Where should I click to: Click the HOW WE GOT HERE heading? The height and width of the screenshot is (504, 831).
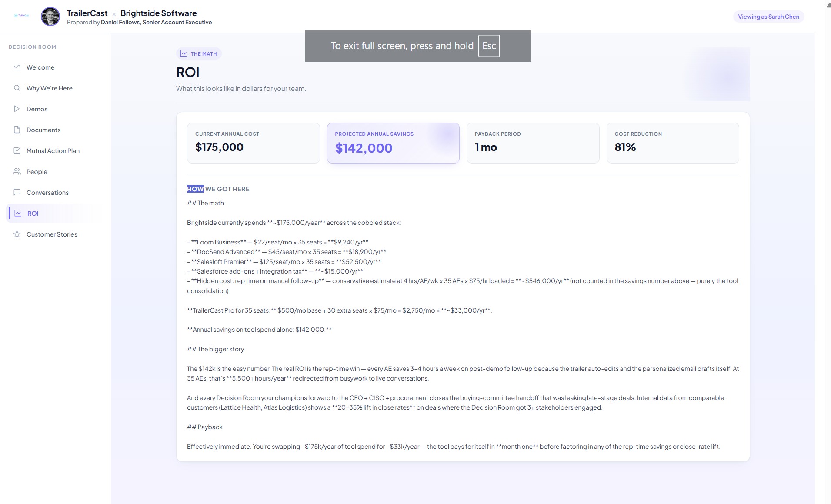coord(218,189)
